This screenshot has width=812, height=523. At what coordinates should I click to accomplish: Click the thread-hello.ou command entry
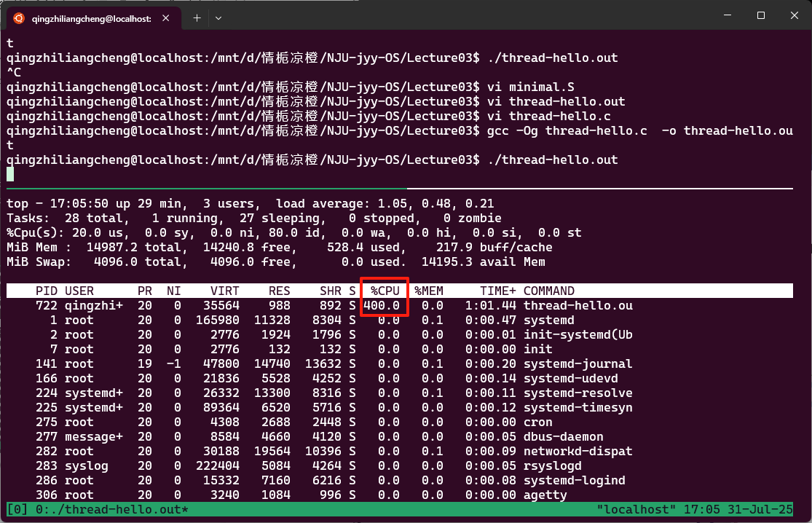coord(578,305)
